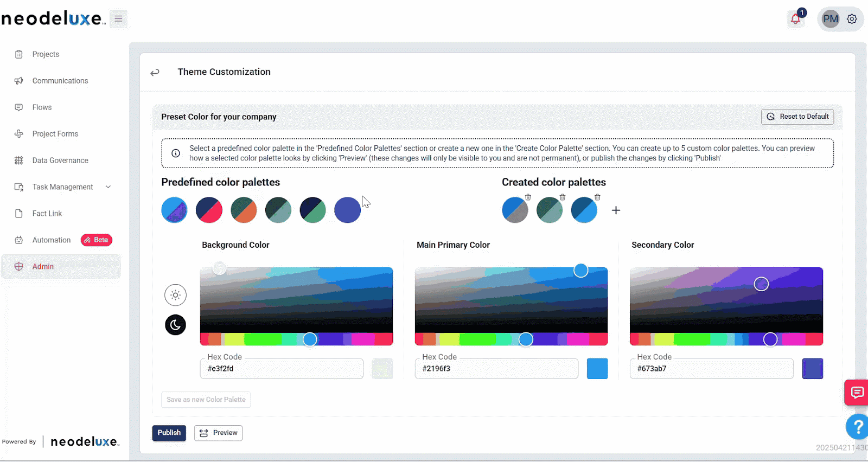Click the Beta badge next to Automation
The image size is (868, 462).
pyautogui.click(x=97, y=240)
